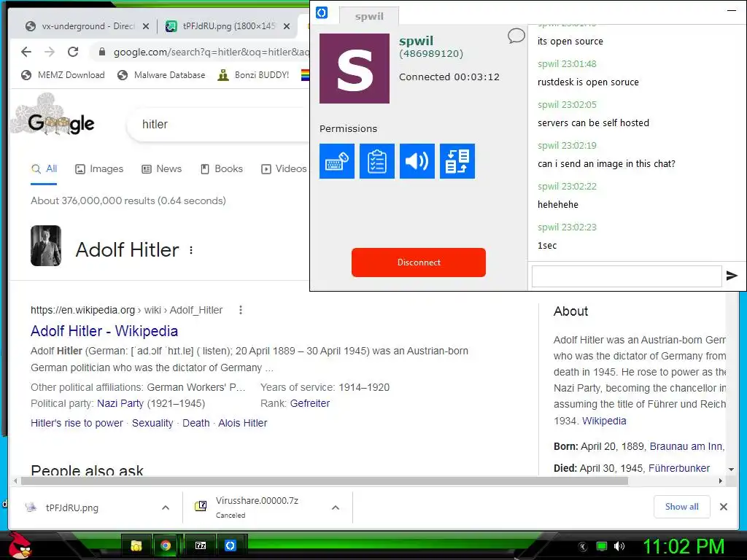
Task: Open the Alois Hitler sitelink
Action: click(x=242, y=423)
